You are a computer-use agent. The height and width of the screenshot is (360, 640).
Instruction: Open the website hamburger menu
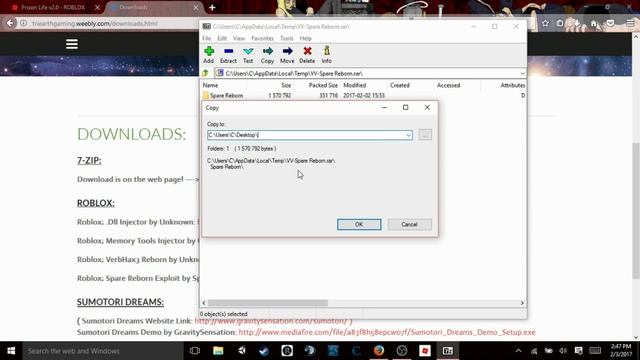coord(72,44)
